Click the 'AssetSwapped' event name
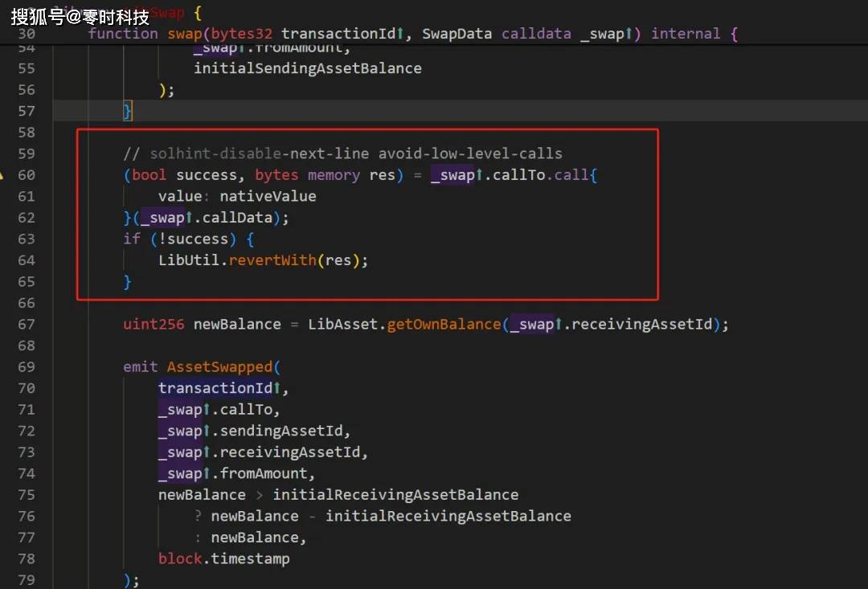Viewport: 868px width, 589px height. pos(219,366)
